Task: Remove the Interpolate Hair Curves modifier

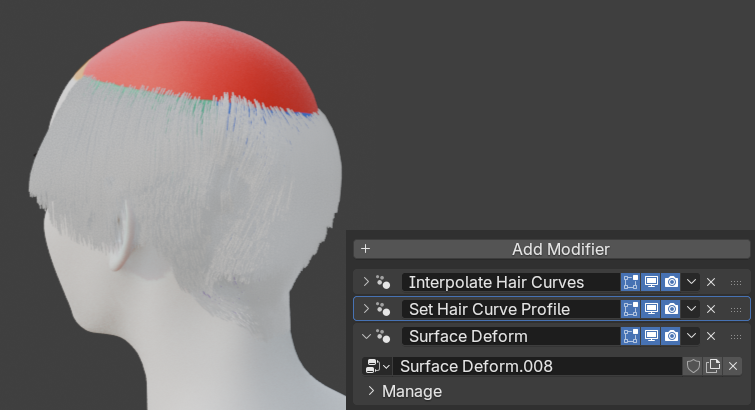Action: pyautogui.click(x=711, y=282)
